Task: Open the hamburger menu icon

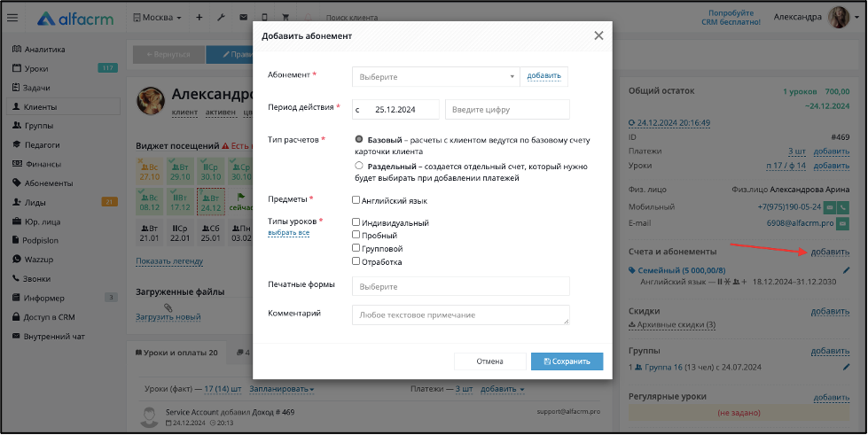Action: 12,18
